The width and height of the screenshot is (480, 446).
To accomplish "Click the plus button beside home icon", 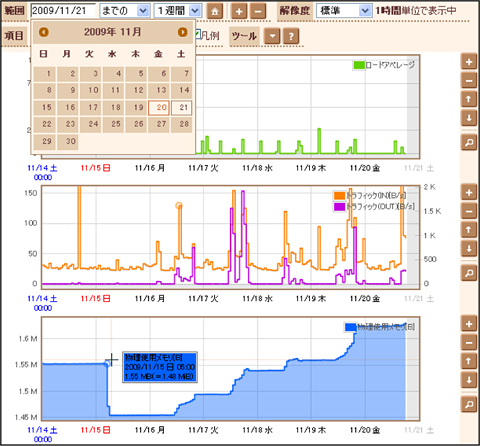I will pos(239,11).
